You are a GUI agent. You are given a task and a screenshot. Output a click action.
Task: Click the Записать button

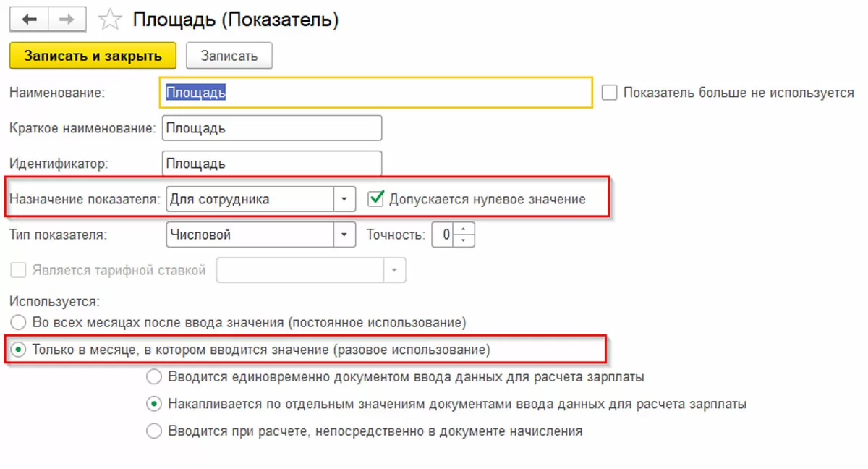click(x=229, y=56)
